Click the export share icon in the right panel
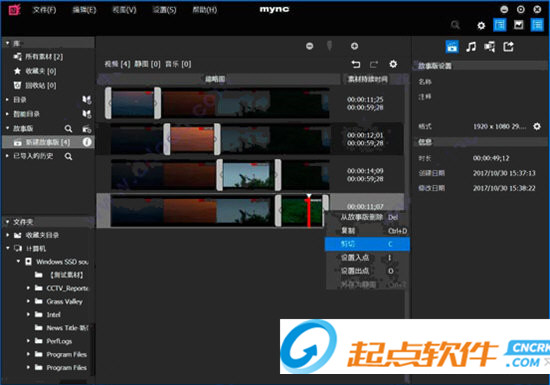550x385 pixels. click(x=509, y=46)
